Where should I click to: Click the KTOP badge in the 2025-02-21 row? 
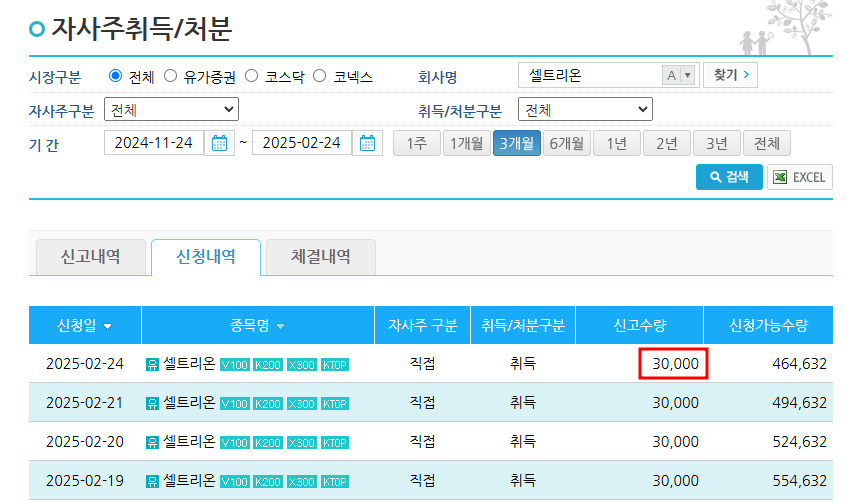pyautogui.click(x=335, y=404)
